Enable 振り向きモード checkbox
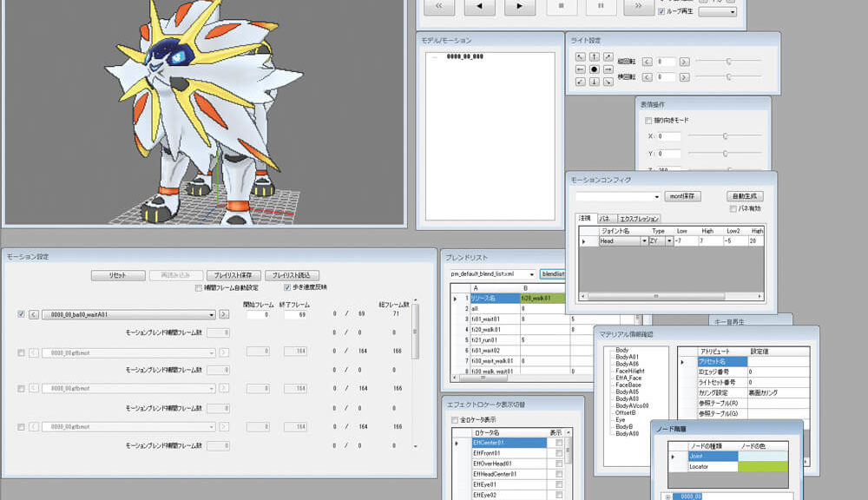Viewport: 868px width, 500px height. [x=648, y=120]
